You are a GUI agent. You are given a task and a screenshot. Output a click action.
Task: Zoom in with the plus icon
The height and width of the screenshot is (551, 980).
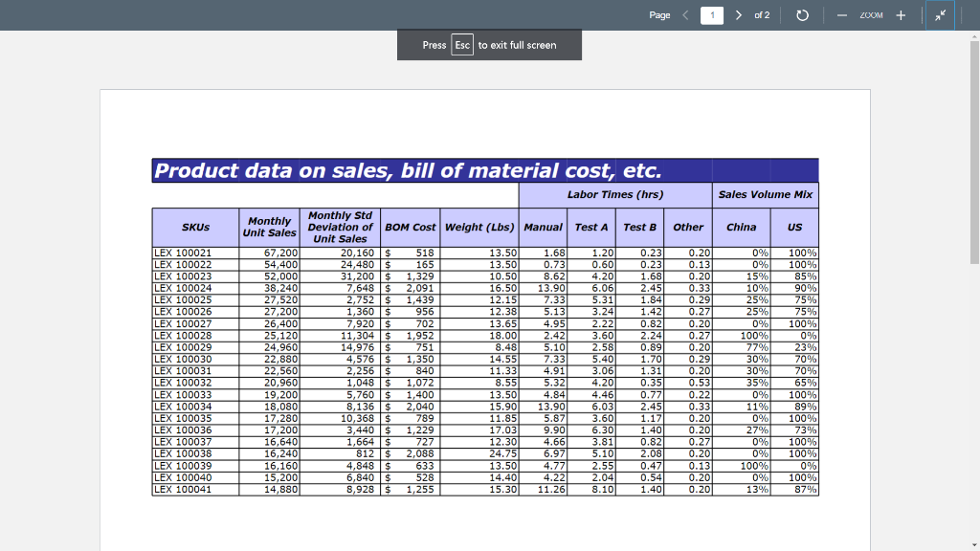(901, 15)
